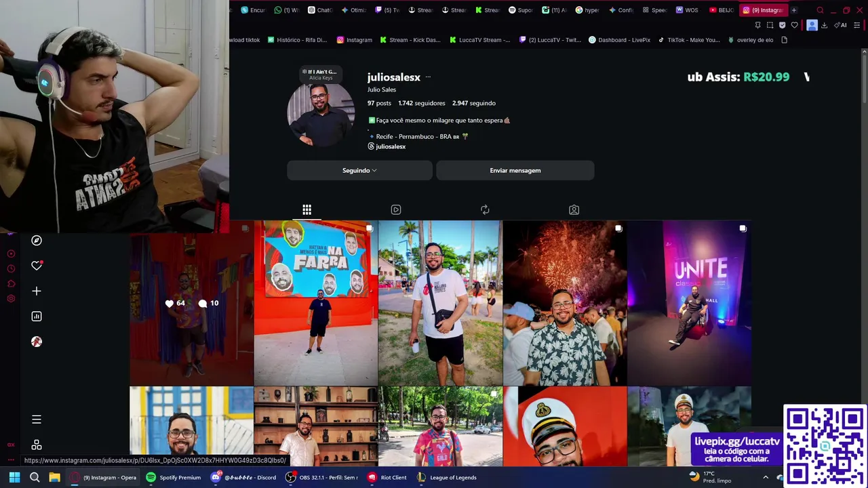Viewport: 868px width, 488px height.
Task: Switch to the WhatsApp browser tab
Action: [286, 10]
